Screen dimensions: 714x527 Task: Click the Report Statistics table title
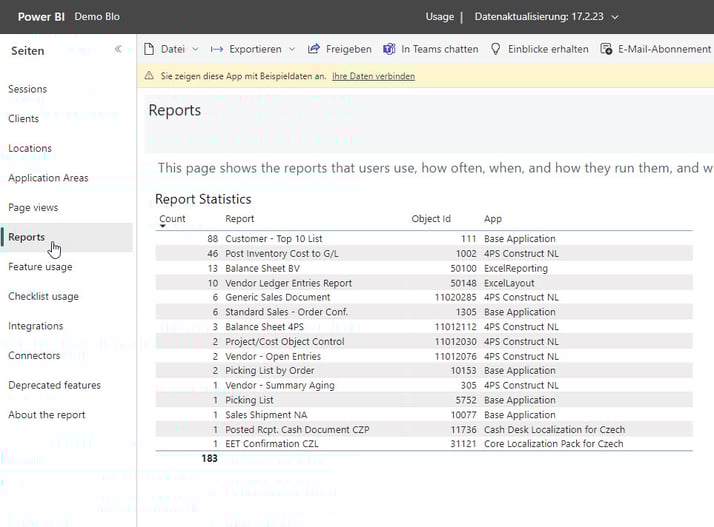tap(203, 199)
